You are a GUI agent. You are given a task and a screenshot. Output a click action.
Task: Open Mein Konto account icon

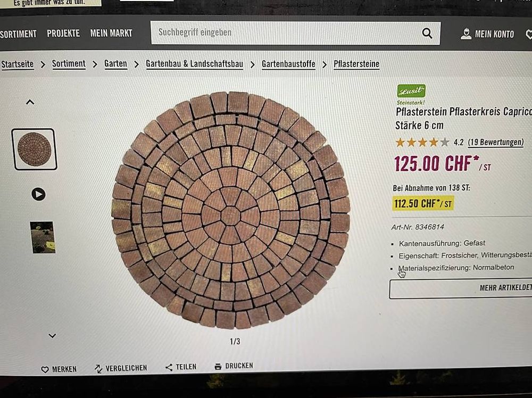[x=466, y=34]
